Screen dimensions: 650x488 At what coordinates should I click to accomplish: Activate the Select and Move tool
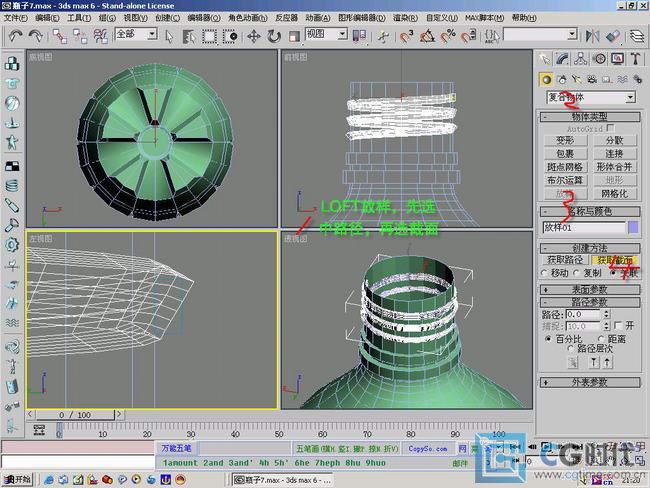pos(254,36)
